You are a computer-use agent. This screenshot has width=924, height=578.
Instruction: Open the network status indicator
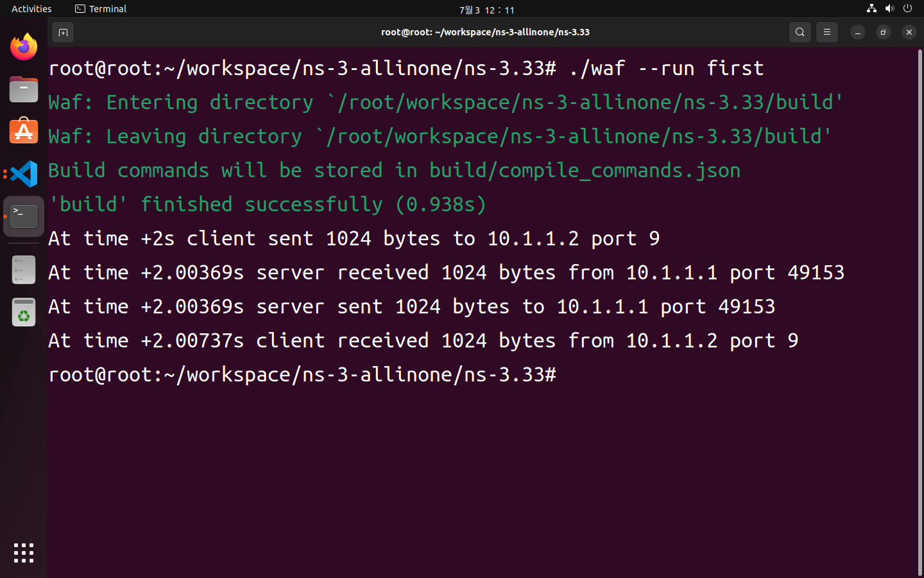[871, 8]
